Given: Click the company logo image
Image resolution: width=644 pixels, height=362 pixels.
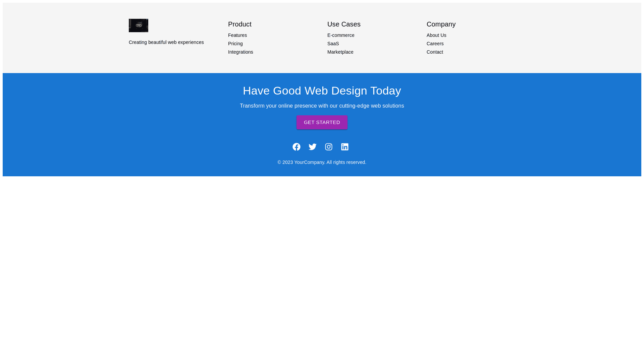Looking at the screenshot, I should (139, 25).
